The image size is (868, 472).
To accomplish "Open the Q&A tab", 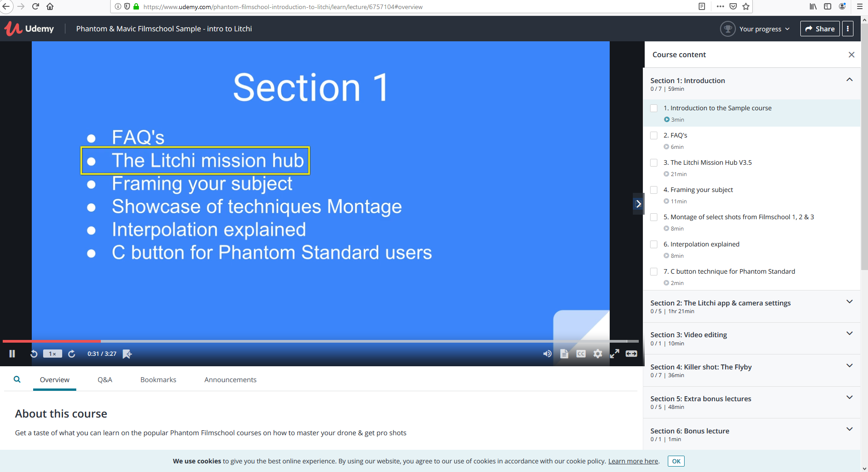I will 105,379.
